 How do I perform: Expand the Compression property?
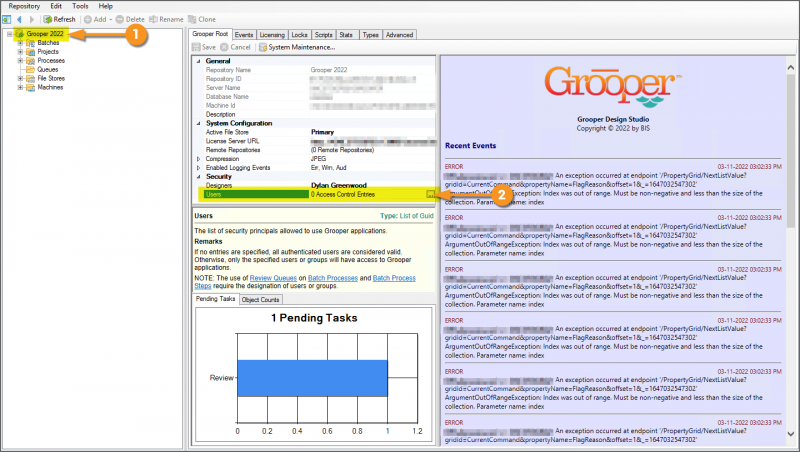coord(199,159)
